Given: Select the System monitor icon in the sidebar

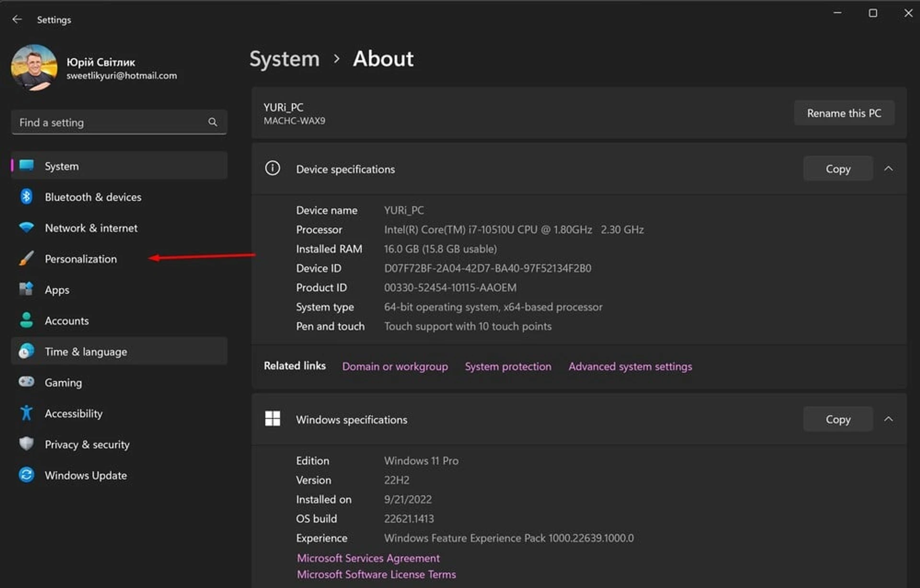Looking at the screenshot, I should [x=27, y=166].
